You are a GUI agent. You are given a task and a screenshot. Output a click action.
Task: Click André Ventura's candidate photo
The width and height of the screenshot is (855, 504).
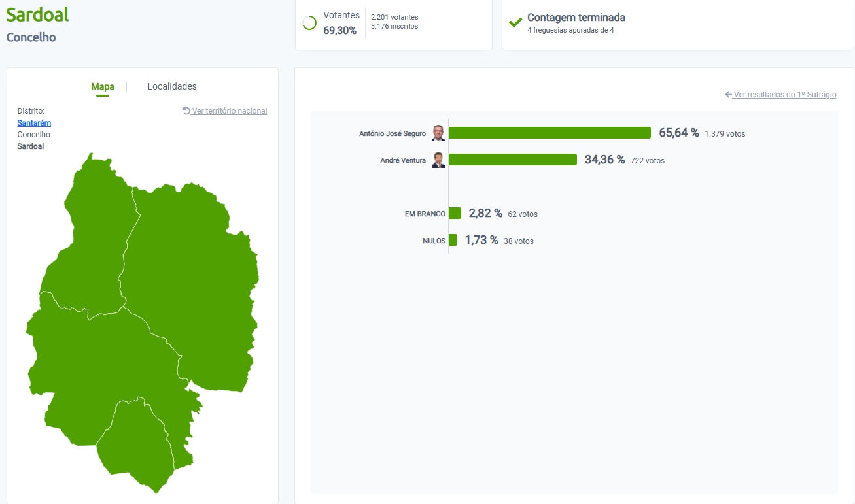[438, 160]
